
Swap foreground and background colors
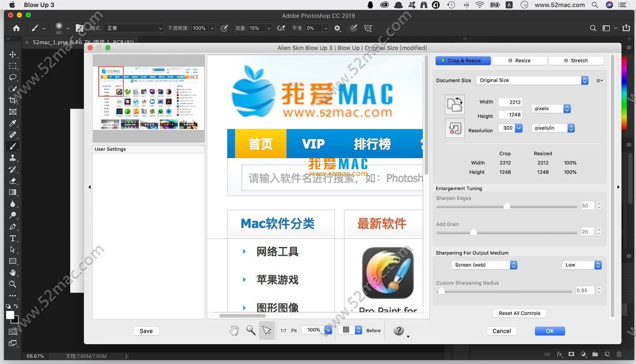(16, 306)
